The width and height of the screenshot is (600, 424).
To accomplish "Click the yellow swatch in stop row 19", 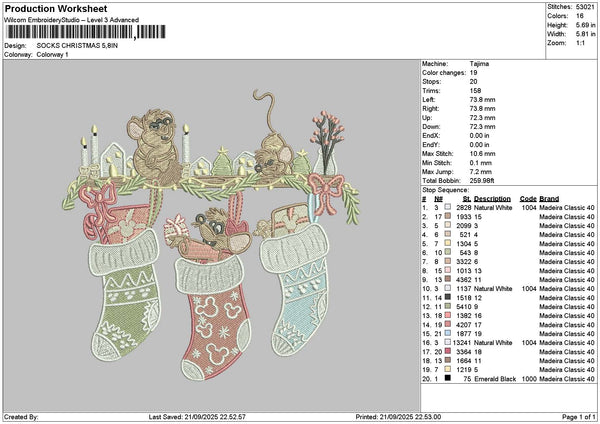I will point(447,369).
